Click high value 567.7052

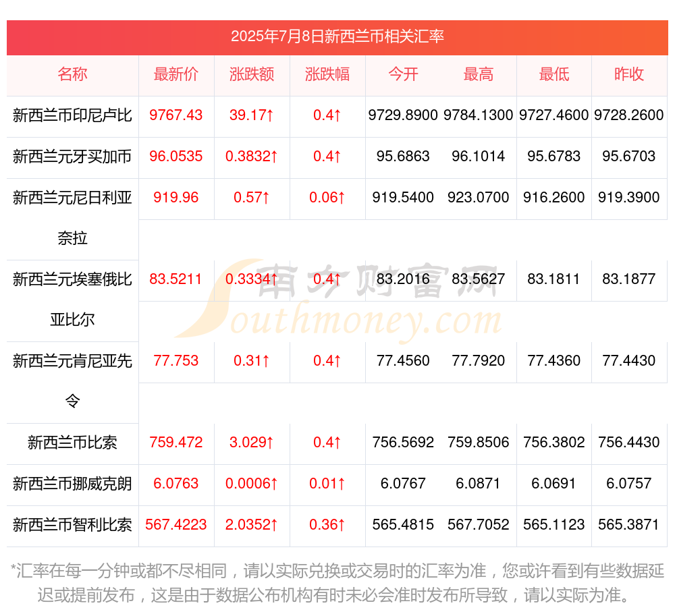479,525
